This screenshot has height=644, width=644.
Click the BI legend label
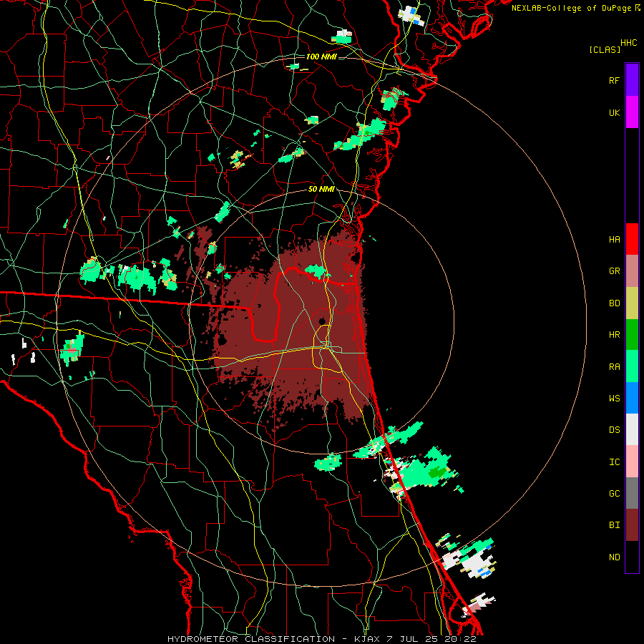(x=614, y=525)
